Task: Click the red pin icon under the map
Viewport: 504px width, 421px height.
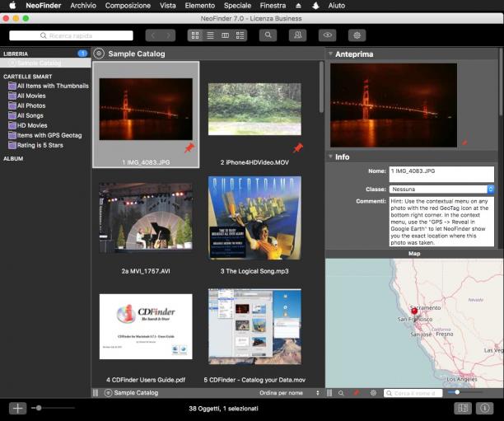Action: [357, 393]
